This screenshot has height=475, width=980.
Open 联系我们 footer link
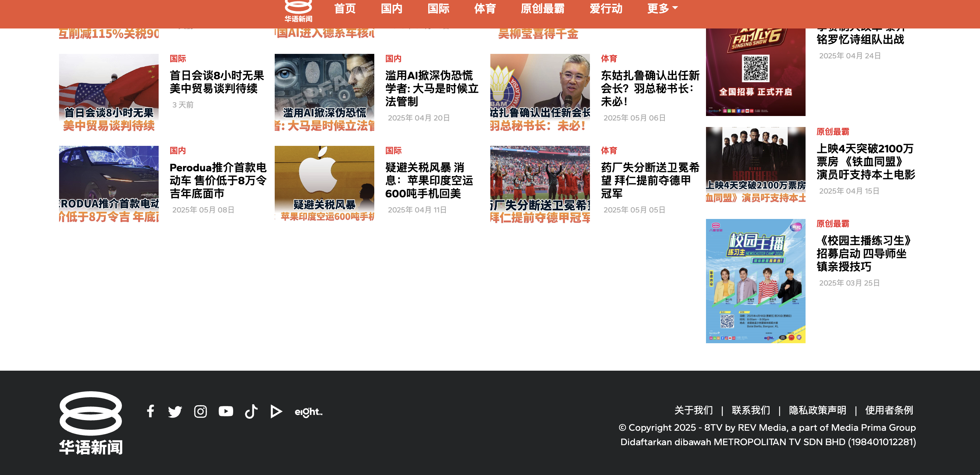pos(751,410)
